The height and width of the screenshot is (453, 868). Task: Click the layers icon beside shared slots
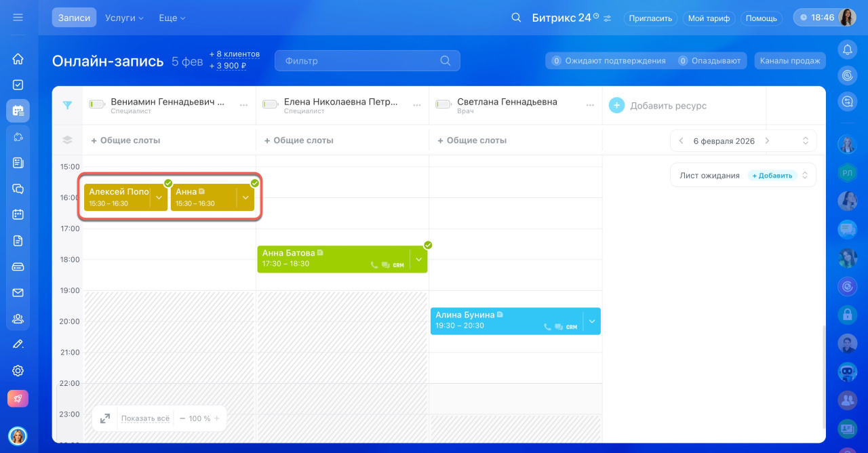[67, 140]
